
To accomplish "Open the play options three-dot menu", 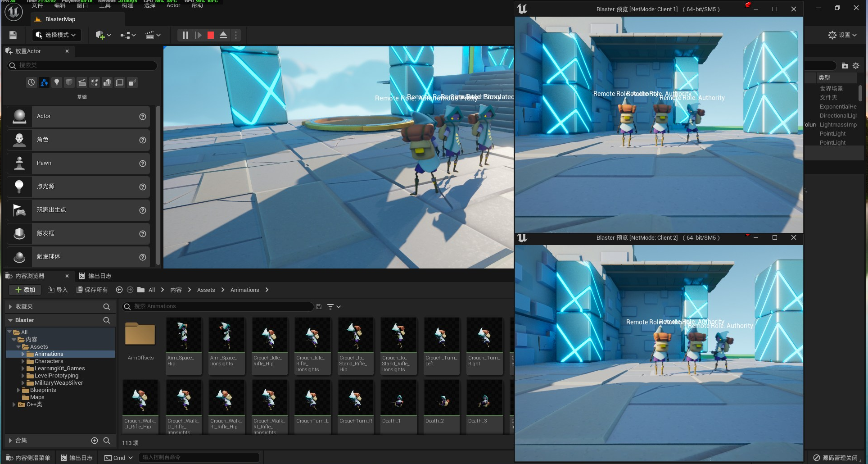I will [236, 35].
